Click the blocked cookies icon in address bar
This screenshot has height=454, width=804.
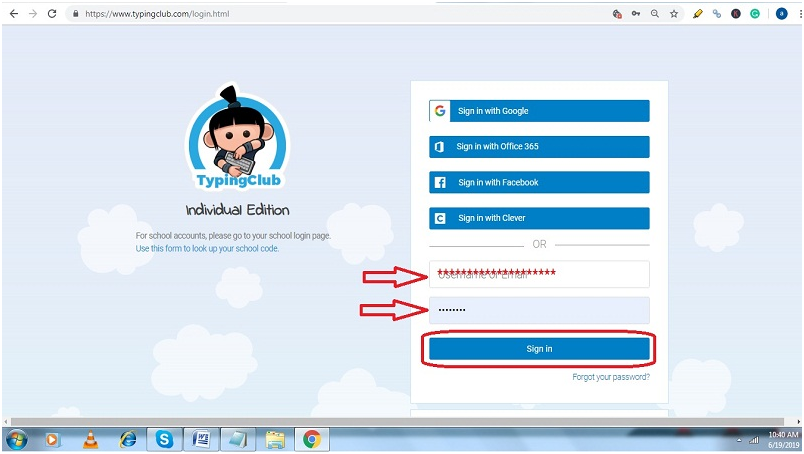coord(617,14)
